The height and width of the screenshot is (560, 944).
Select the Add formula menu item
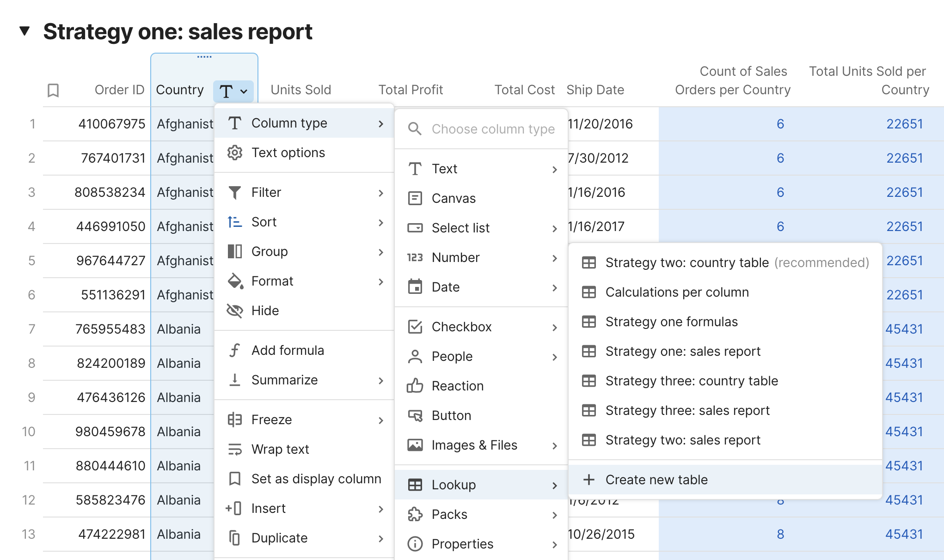(287, 350)
